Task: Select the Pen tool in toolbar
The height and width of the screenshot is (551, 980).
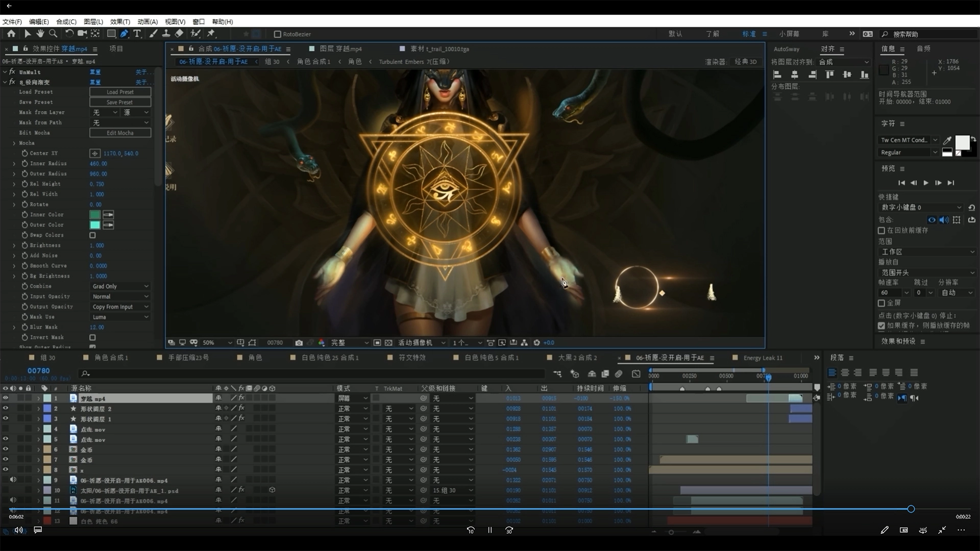Action: point(124,34)
